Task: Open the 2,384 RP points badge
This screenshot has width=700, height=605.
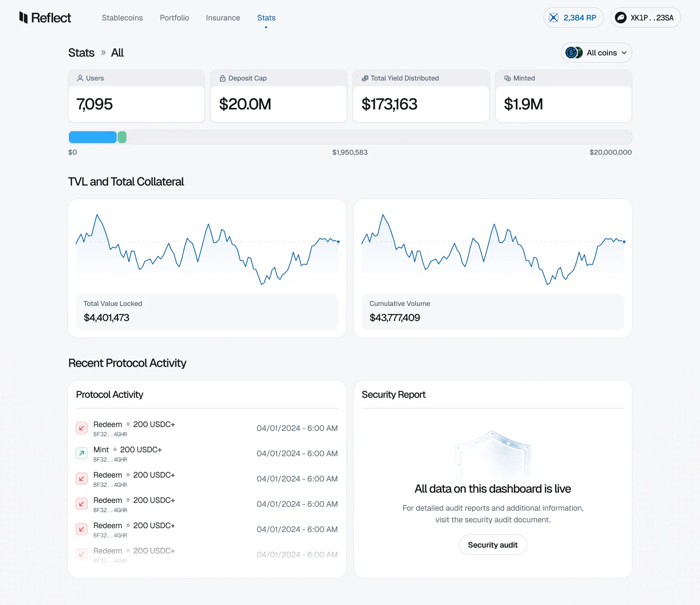Action: click(574, 18)
